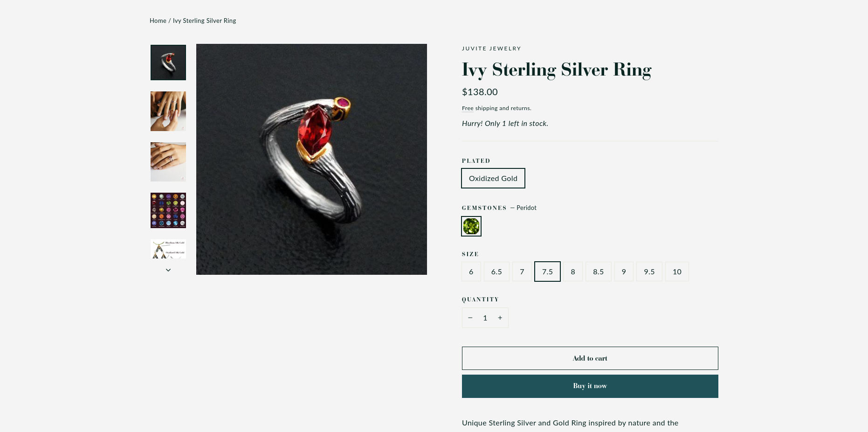Open the Free shipping link

[468, 108]
